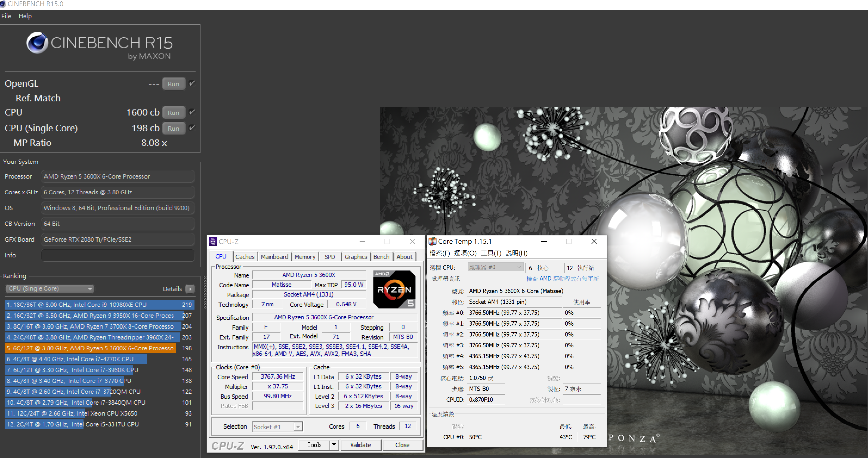Click the Close button in CPU-Z
Screen dimensions: 868x458
(402, 445)
